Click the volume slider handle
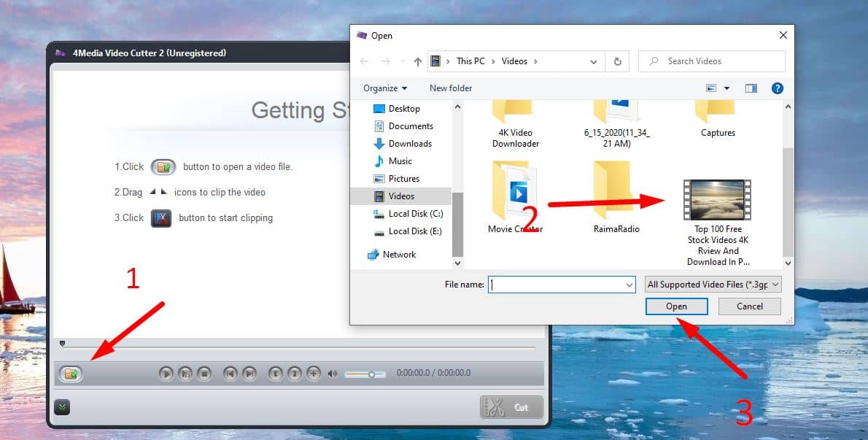This screenshot has width=868, height=440. coord(371,374)
